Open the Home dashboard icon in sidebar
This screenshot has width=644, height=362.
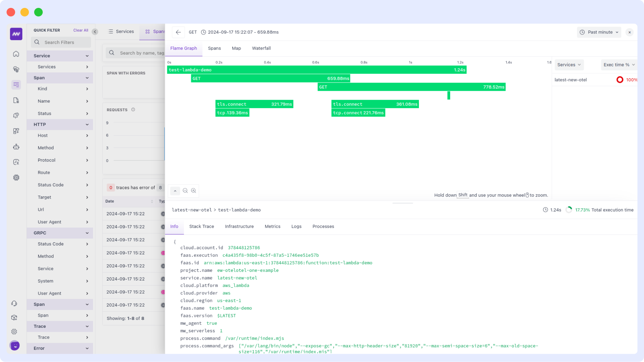16,54
